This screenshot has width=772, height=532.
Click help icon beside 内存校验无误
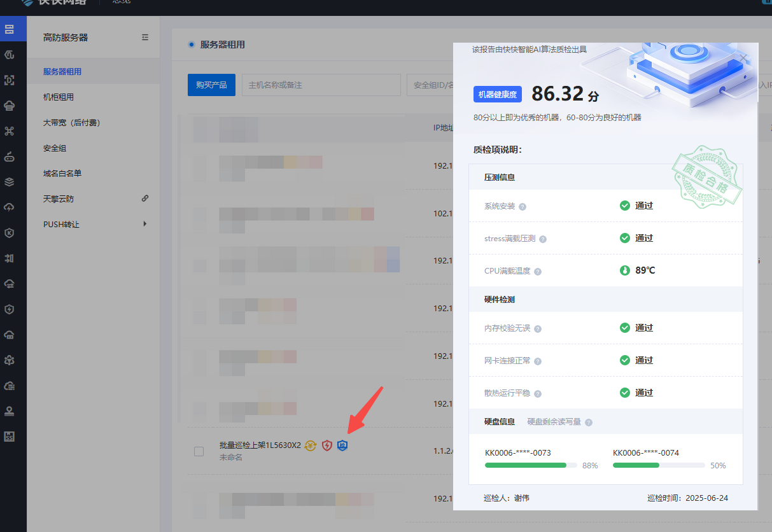[538, 329]
